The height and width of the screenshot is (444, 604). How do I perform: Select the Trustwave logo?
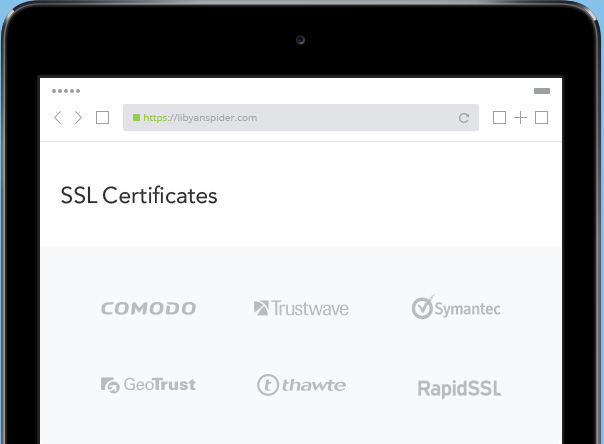[x=301, y=308]
